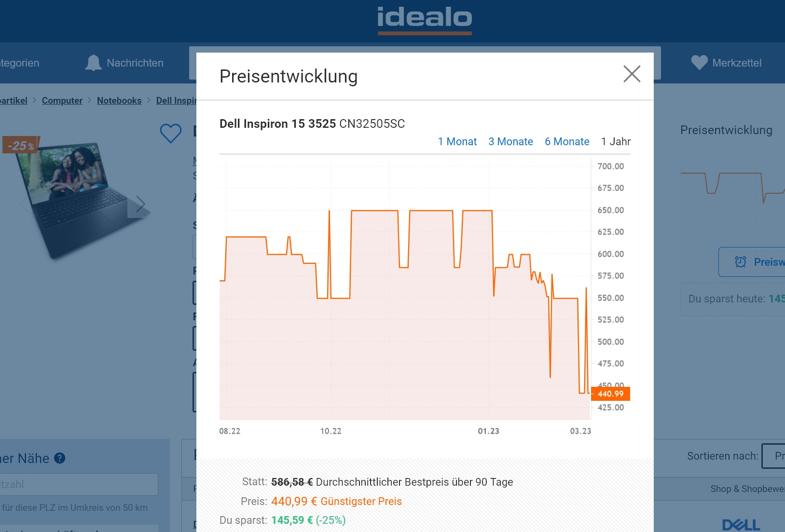Click the help question mark icon

tap(59, 458)
